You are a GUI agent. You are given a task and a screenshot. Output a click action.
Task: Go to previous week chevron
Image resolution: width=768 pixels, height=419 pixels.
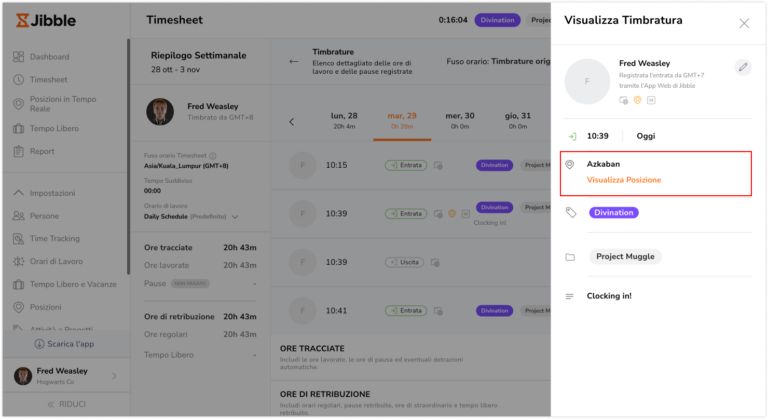[x=291, y=122]
